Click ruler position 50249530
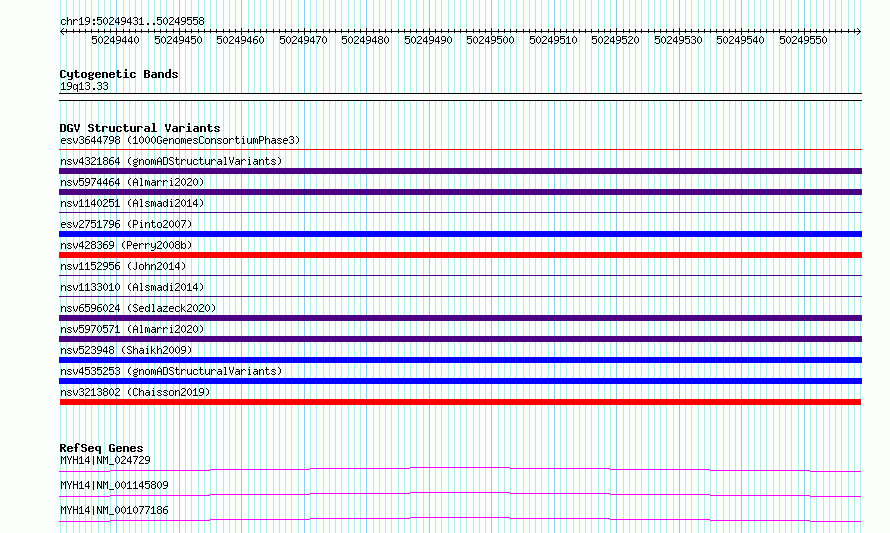The image size is (890, 533). [678, 40]
